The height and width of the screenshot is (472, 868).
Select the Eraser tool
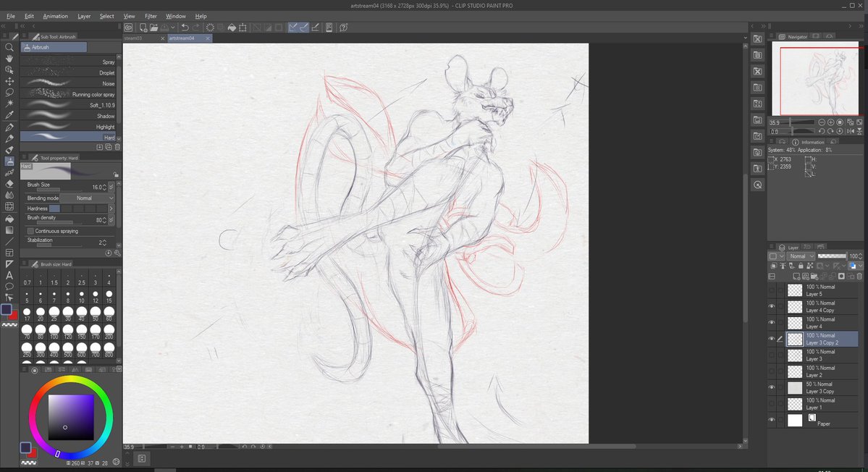coord(9,184)
